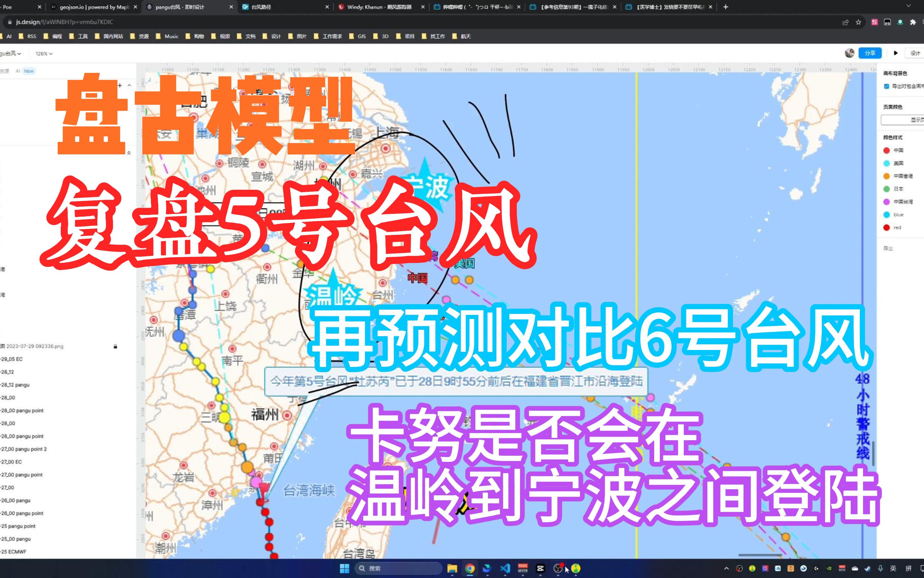Expand the system tray hidden icons chevron
Image resolution: width=924 pixels, height=578 pixels.
[726, 568]
